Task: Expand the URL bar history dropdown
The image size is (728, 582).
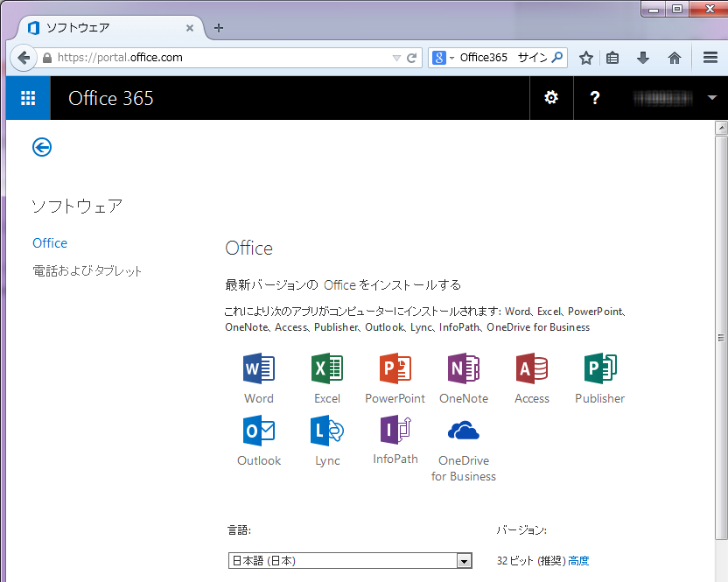Action: click(x=396, y=58)
